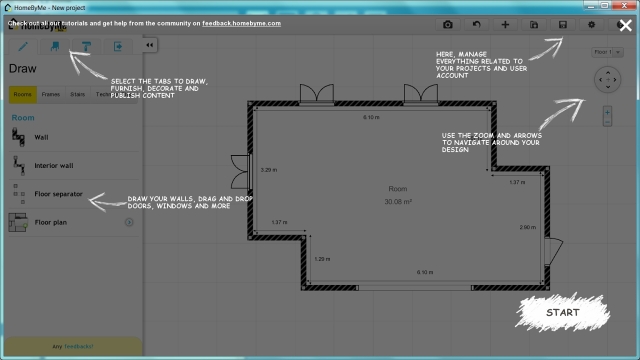Create new project with plus icon
The image size is (640, 360).
tap(505, 24)
